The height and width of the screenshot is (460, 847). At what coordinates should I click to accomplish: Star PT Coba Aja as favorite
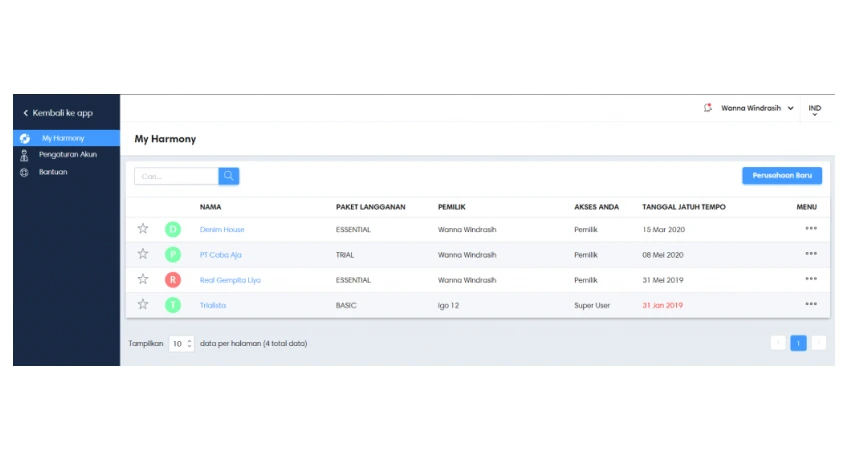(143, 254)
